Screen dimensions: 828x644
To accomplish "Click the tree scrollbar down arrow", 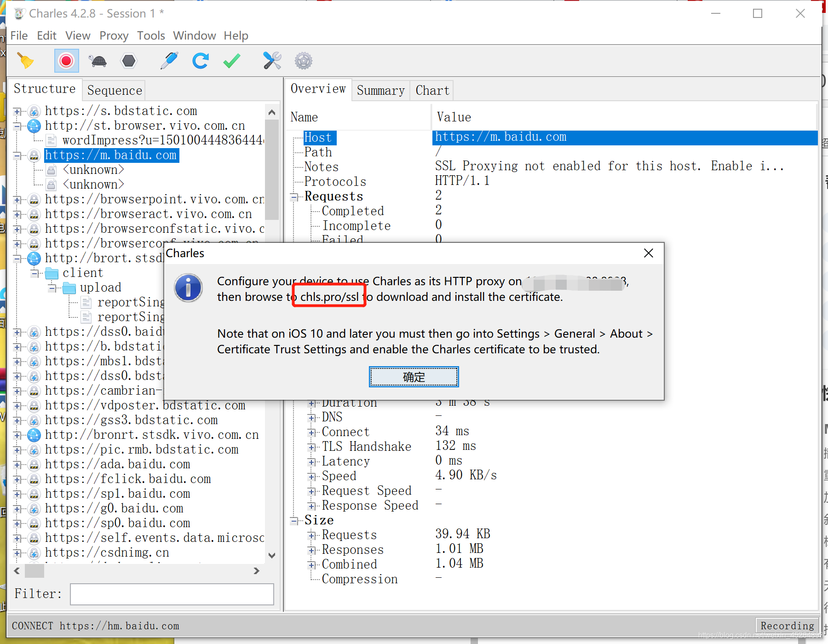I will click(272, 555).
